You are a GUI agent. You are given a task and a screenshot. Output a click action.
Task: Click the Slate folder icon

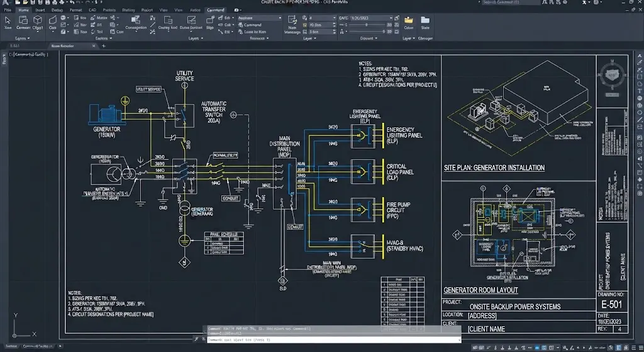click(425, 20)
